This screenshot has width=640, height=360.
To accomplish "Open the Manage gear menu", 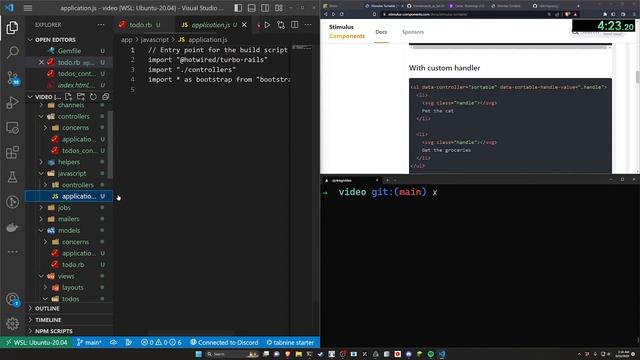I will coord(12,324).
